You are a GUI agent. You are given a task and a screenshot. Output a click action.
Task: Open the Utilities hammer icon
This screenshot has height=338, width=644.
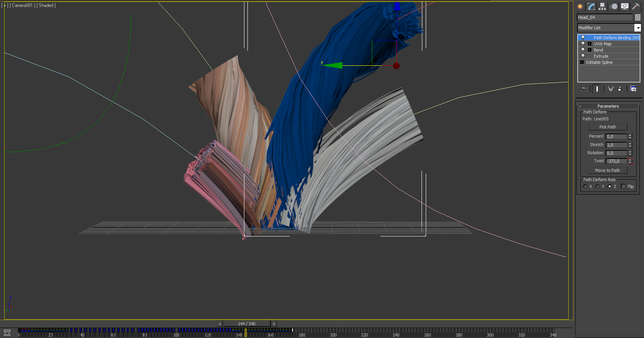tap(636, 7)
